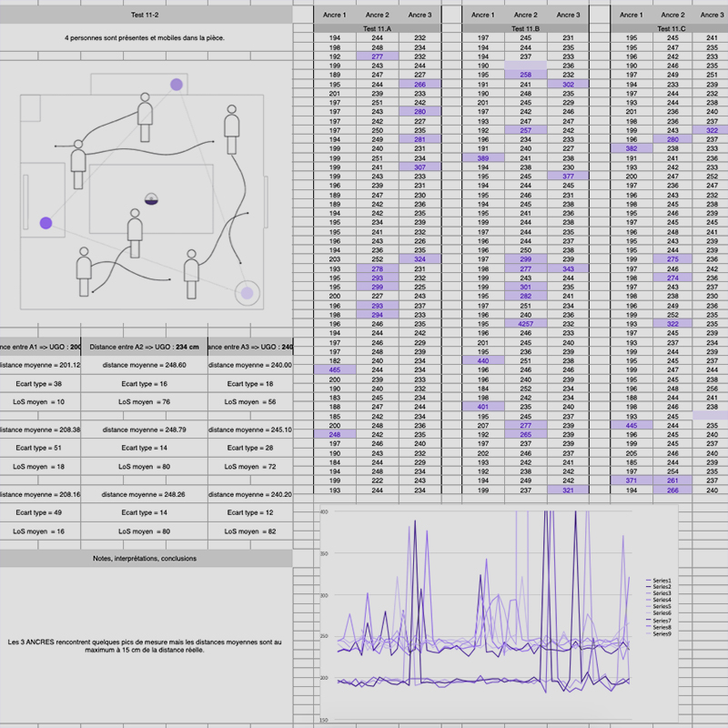Select the "distance moyenne = 248.79" cell
This screenshot has height=728, width=728.
(145, 430)
